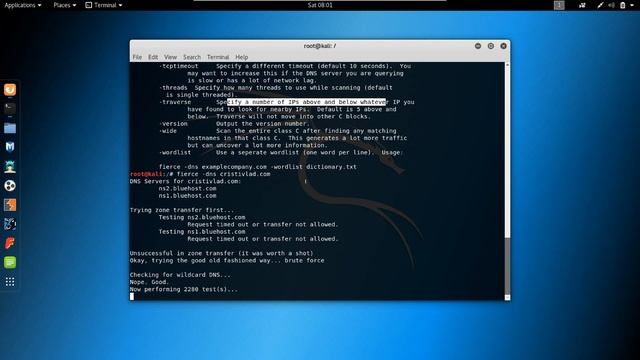Minimize the terminal window
Viewport: 640px width, 360px height.
[478, 46]
